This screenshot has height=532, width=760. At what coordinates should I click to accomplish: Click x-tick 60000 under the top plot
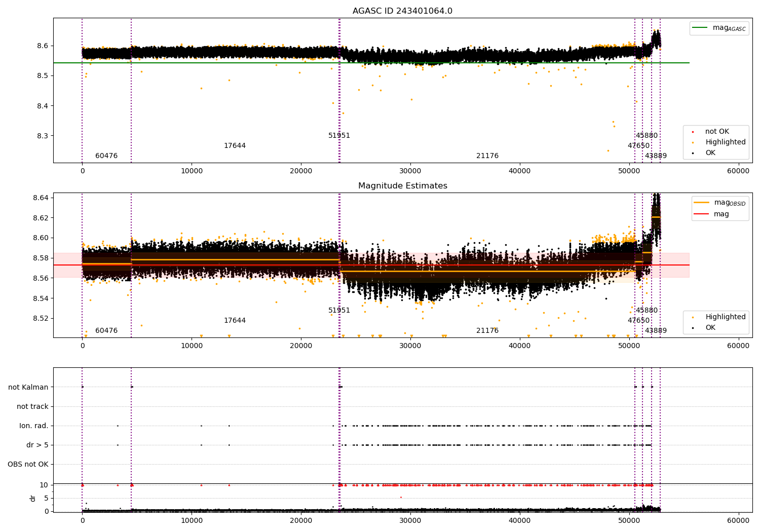point(738,171)
